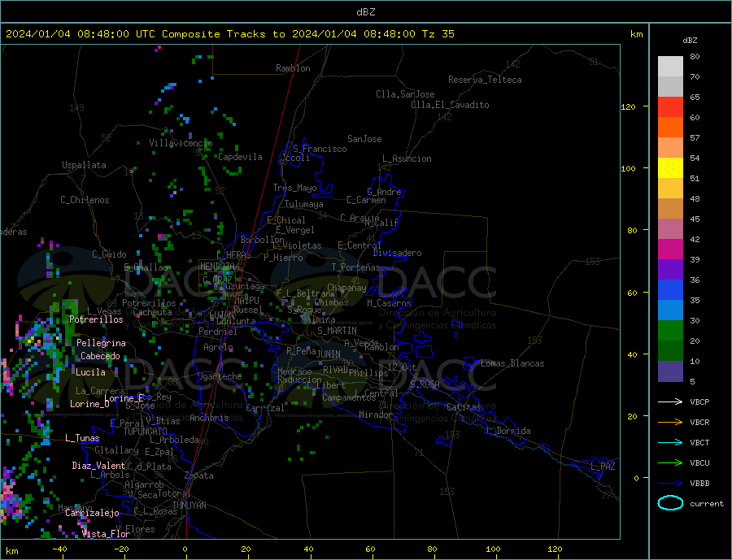
Task: Click the Reserva_Telteca label
Action: (x=485, y=80)
